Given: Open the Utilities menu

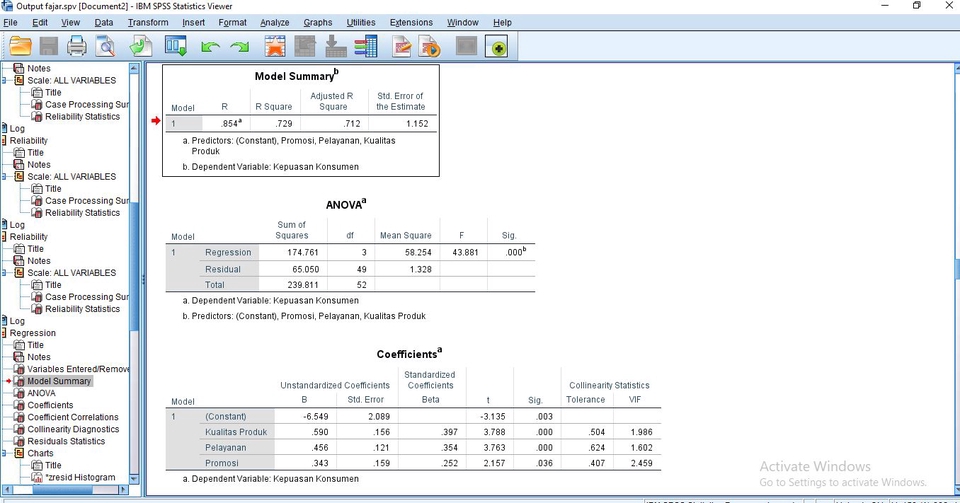Looking at the screenshot, I should tap(361, 22).
